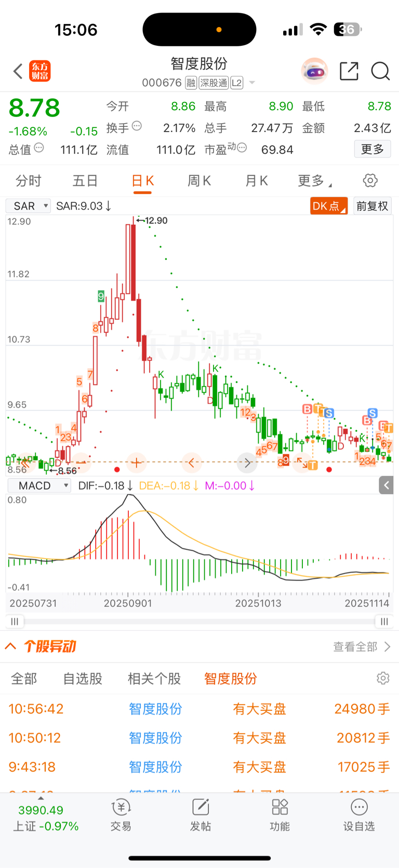This screenshot has height=868, width=399.
Task: Show 换手 turnover info icon
Action: [x=137, y=126]
